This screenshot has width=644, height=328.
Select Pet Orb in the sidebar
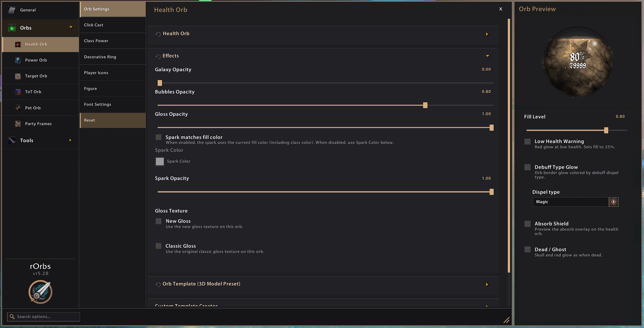point(40,108)
